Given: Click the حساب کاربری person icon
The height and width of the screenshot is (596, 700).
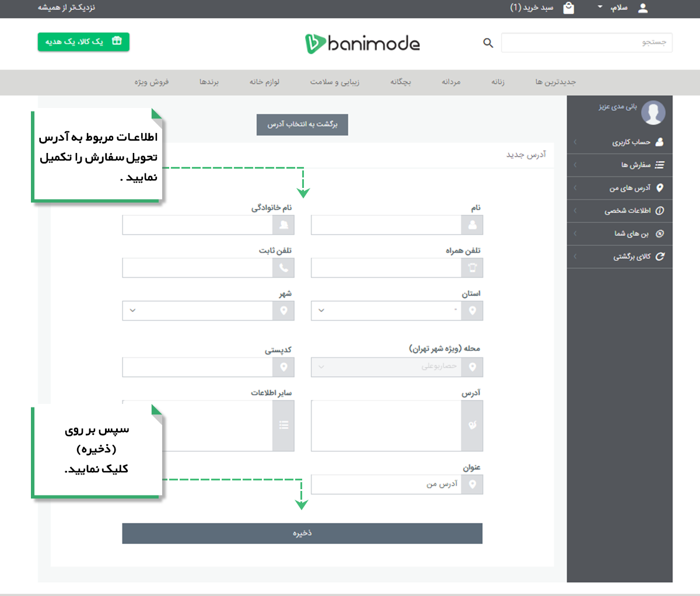Looking at the screenshot, I should coord(660,142).
